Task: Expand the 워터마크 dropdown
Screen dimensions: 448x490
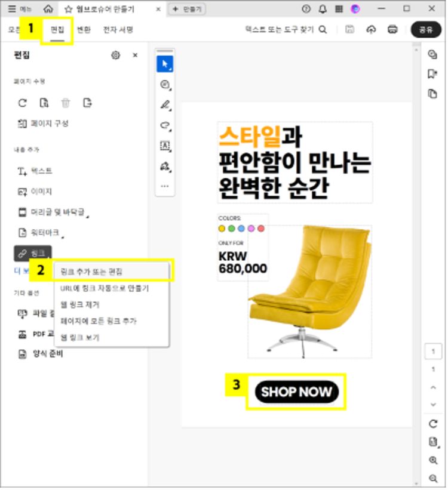Action: (41, 233)
